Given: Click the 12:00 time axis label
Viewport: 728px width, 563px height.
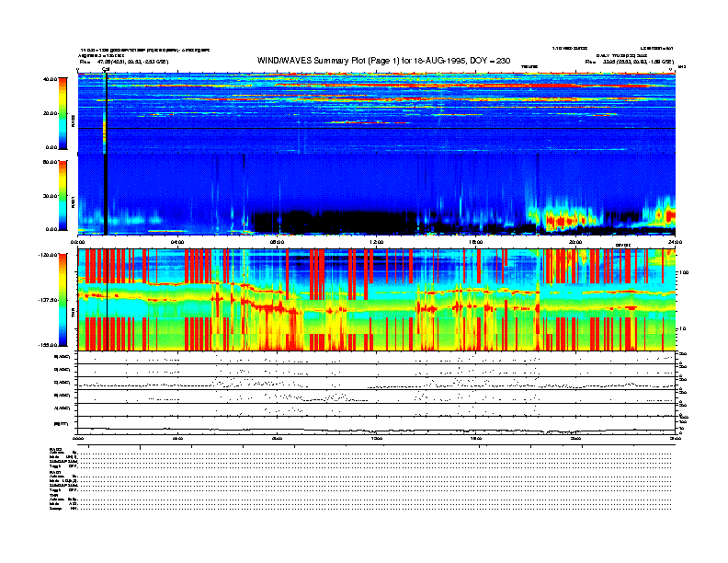Looking at the screenshot, I should (x=376, y=242).
